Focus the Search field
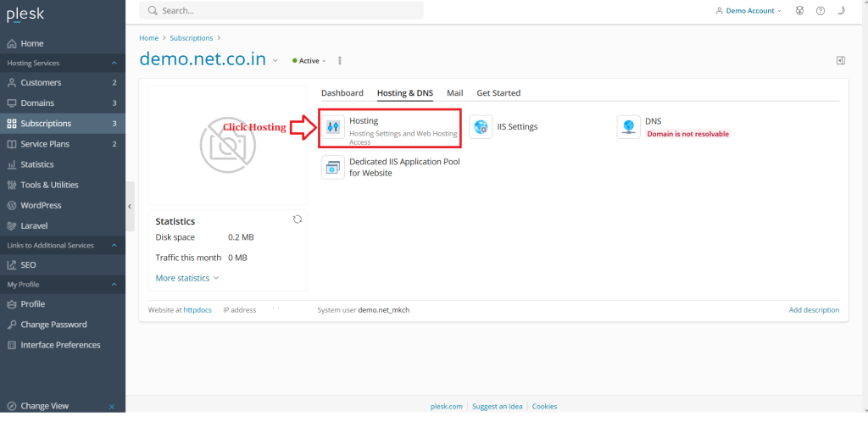 point(281,10)
